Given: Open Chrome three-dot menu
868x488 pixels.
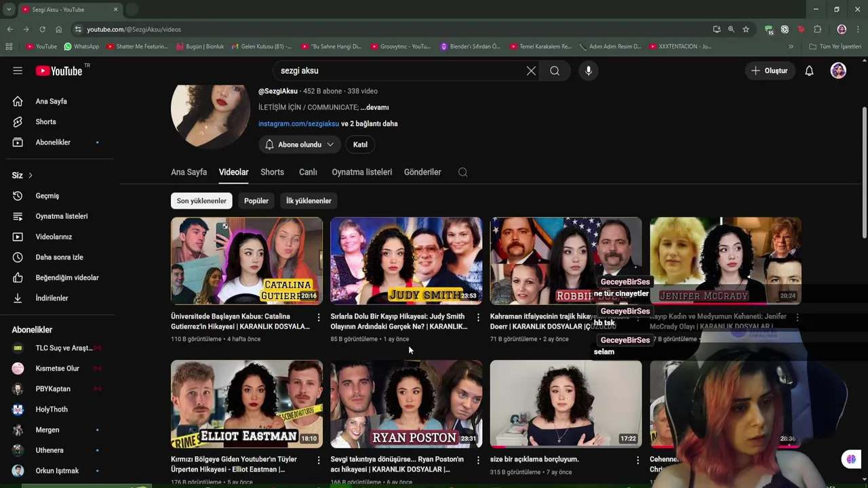Looking at the screenshot, I should [858, 29].
